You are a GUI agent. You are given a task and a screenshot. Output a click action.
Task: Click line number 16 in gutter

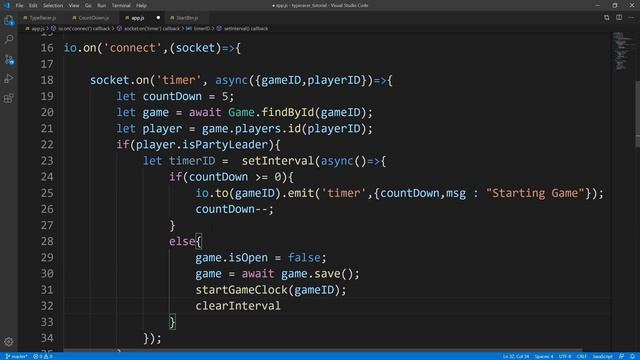47,48
